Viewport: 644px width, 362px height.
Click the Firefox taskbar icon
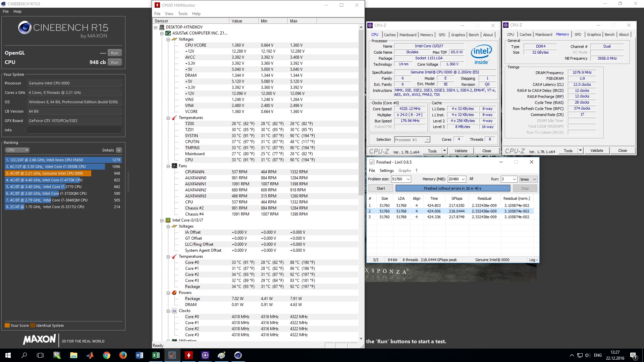pyautogui.click(x=123, y=355)
